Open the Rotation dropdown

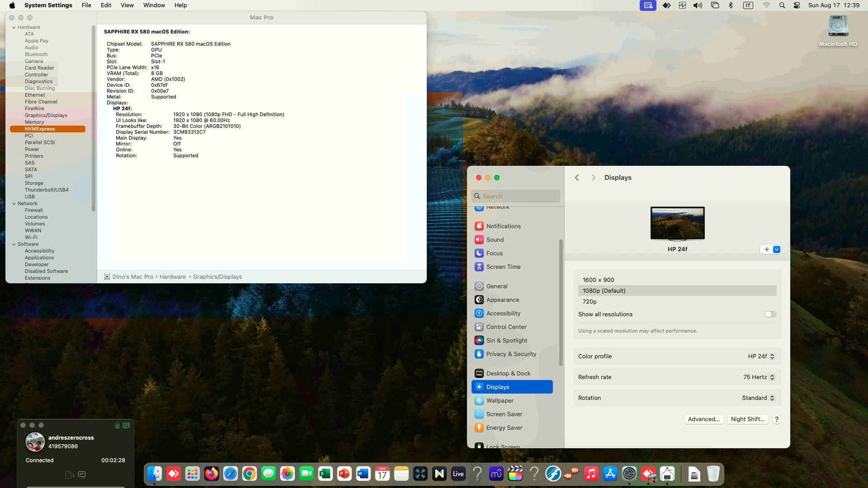point(759,398)
